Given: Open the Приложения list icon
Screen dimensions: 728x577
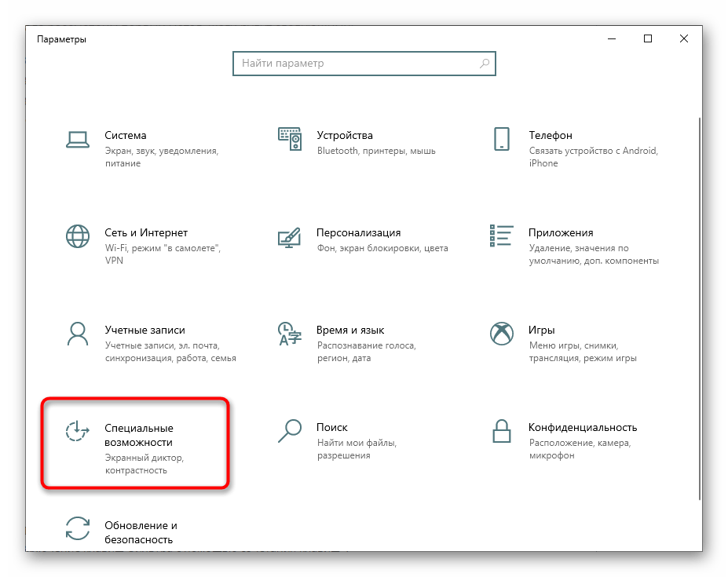Looking at the screenshot, I should coord(501,236).
